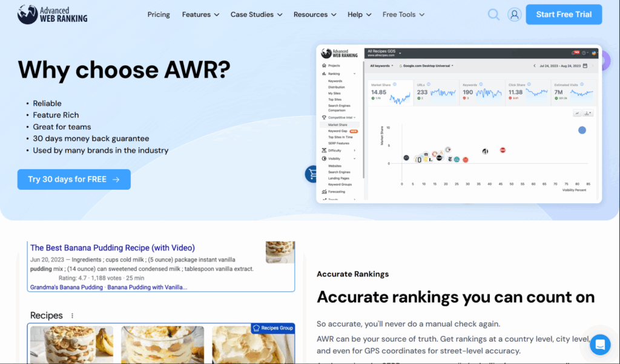Go to the Pricing page
Viewport: 620px width, 364px height.
point(159,15)
